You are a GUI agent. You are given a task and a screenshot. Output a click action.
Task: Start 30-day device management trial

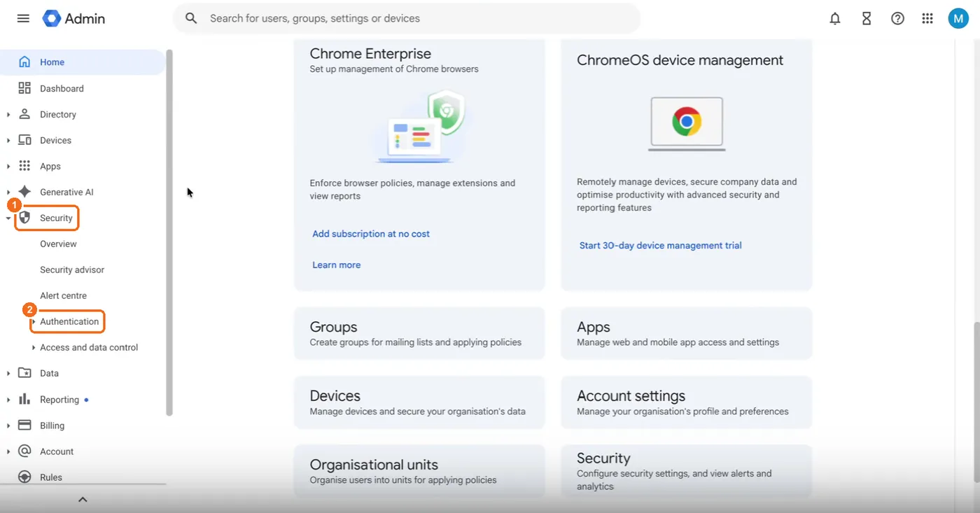pos(661,246)
